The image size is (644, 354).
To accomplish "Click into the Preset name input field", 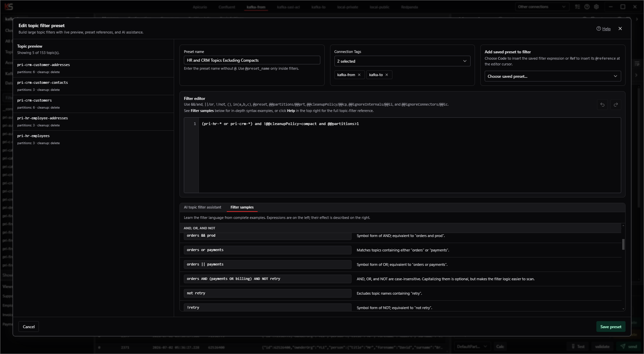I will click(x=252, y=60).
